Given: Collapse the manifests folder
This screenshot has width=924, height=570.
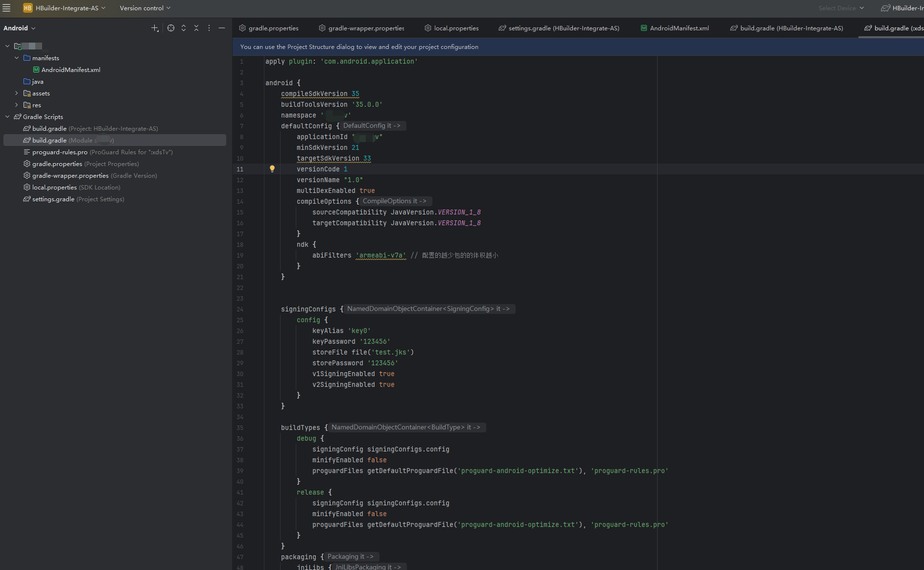Looking at the screenshot, I should tap(17, 58).
